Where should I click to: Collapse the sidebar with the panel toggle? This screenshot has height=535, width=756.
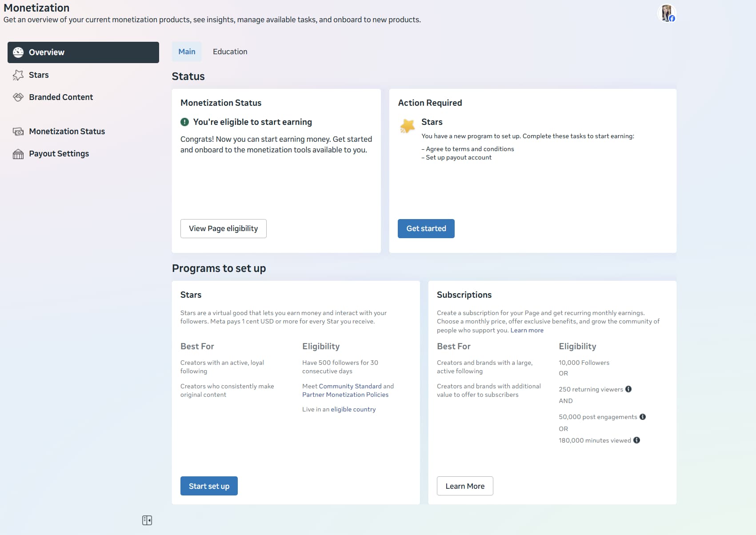(x=147, y=520)
